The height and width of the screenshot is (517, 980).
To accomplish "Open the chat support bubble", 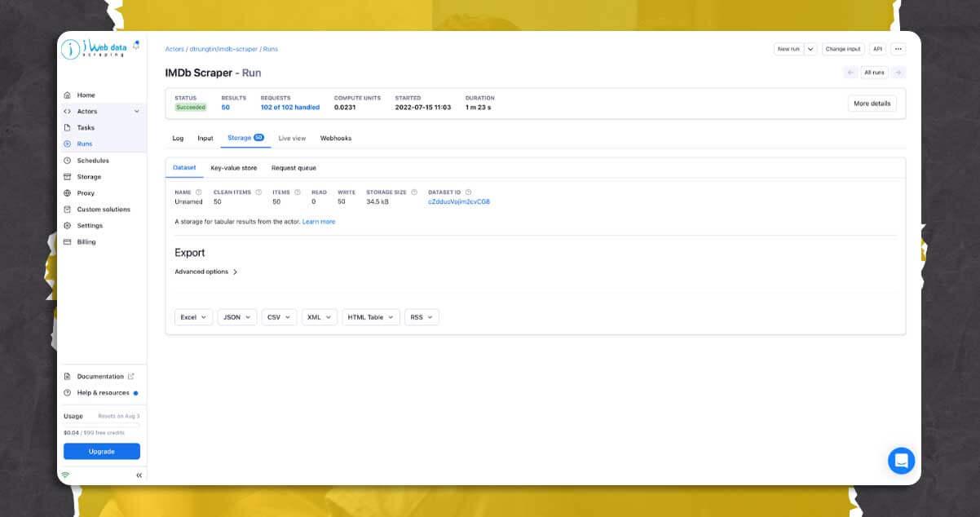I will click(901, 460).
